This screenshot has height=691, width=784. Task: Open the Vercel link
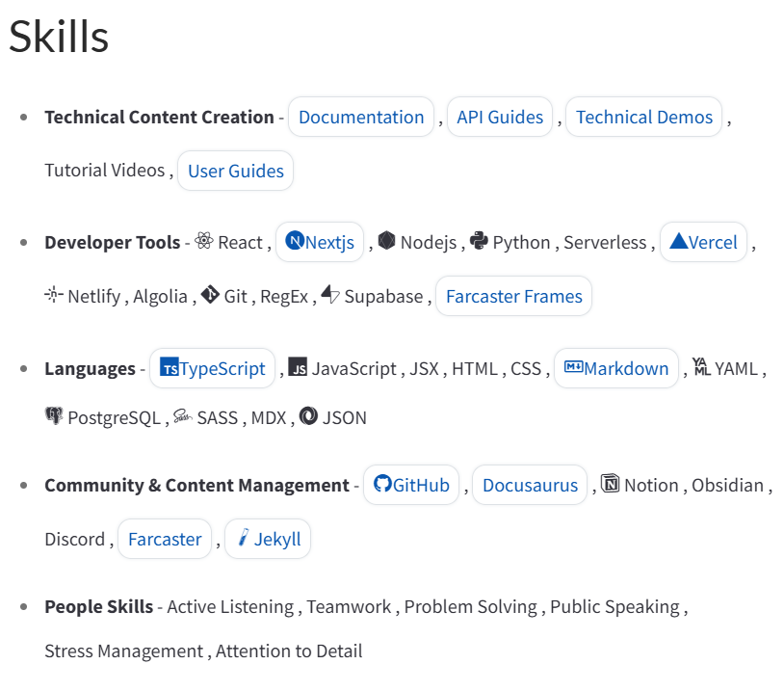[703, 242]
